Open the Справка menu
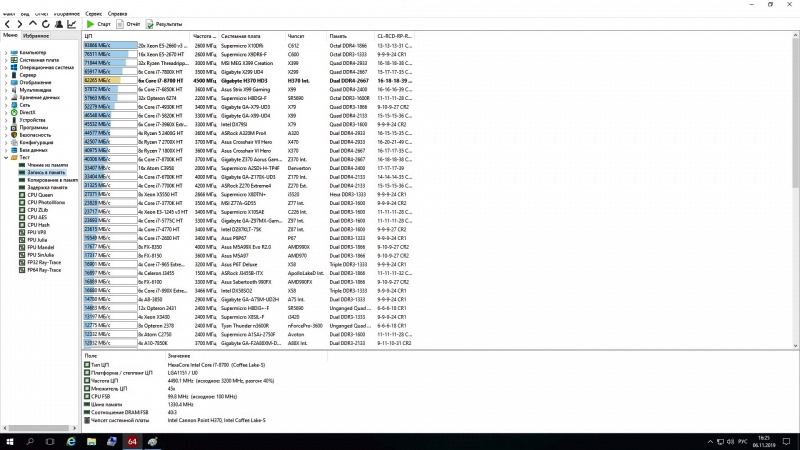Screen dimensions: 800x450 [117, 14]
